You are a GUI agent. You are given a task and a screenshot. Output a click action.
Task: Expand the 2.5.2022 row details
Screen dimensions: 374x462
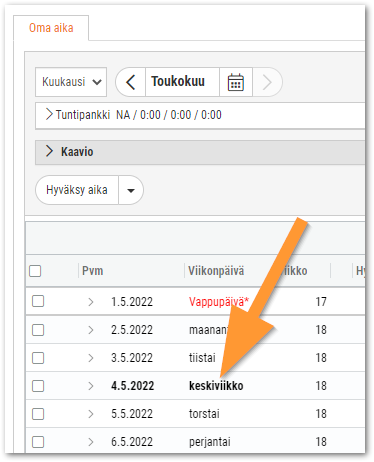(x=91, y=330)
